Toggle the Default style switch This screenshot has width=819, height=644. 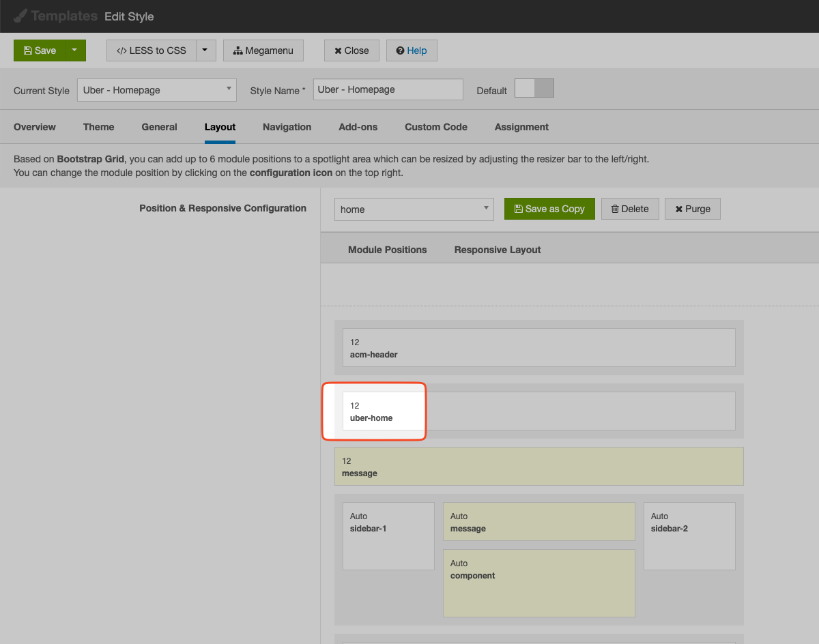(534, 89)
